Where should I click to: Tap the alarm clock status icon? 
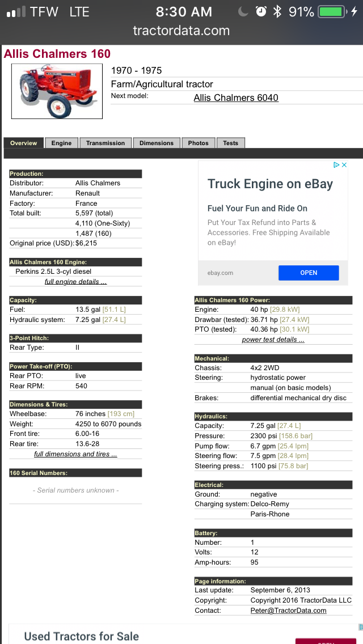(261, 11)
